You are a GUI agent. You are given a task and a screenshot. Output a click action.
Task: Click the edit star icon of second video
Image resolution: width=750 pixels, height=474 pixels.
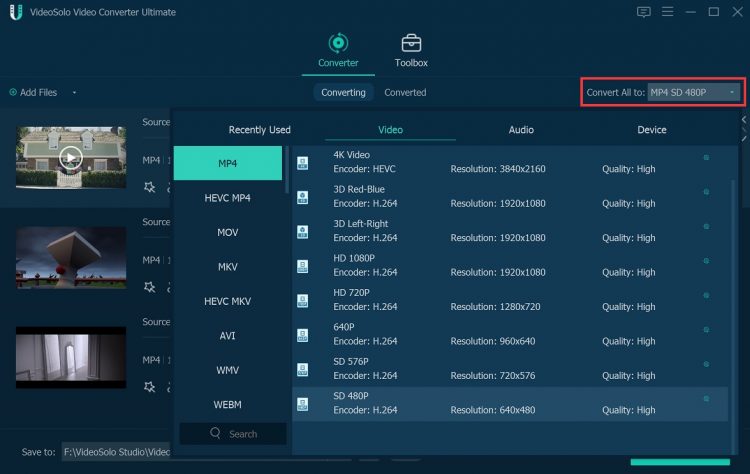click(150, 287)
